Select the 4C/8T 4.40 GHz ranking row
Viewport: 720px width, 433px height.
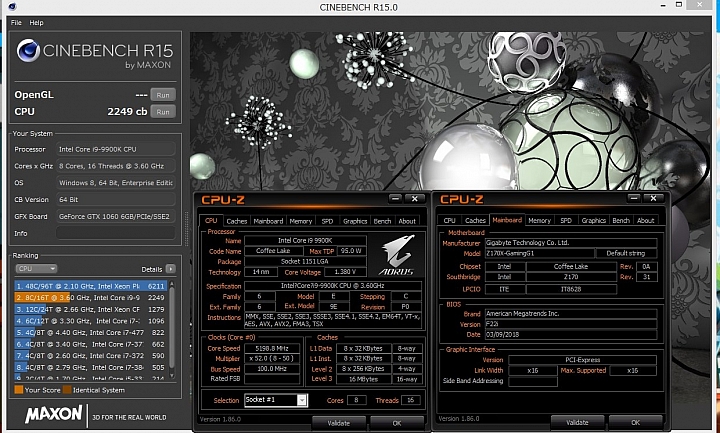point(90,332)
